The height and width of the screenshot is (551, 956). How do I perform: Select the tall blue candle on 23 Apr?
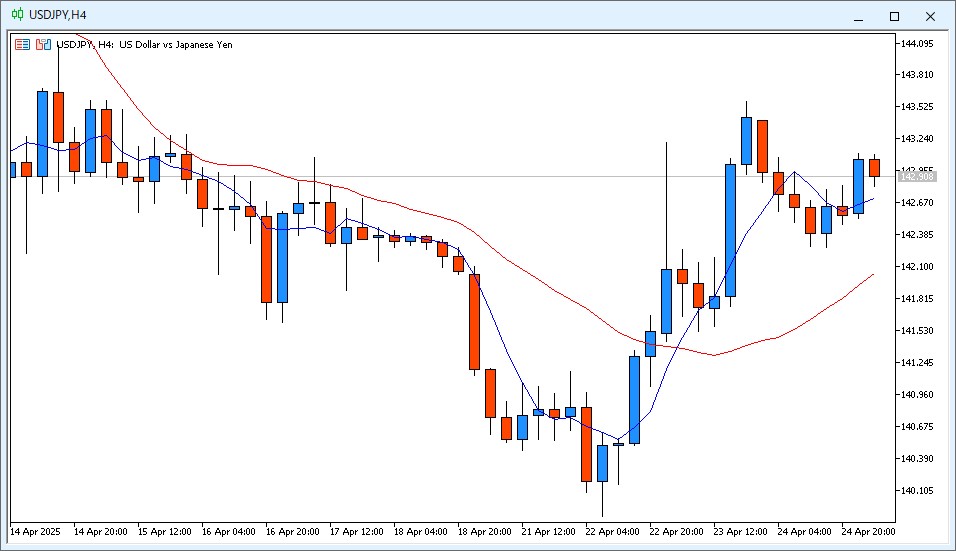click(730, 230)
